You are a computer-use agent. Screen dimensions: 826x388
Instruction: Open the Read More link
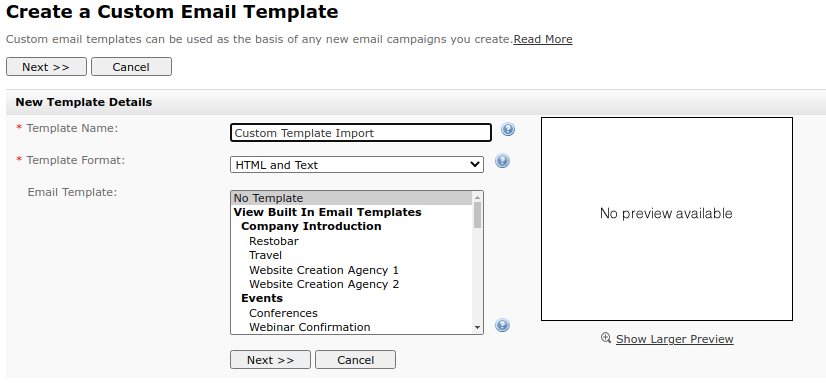click(543, 39)
